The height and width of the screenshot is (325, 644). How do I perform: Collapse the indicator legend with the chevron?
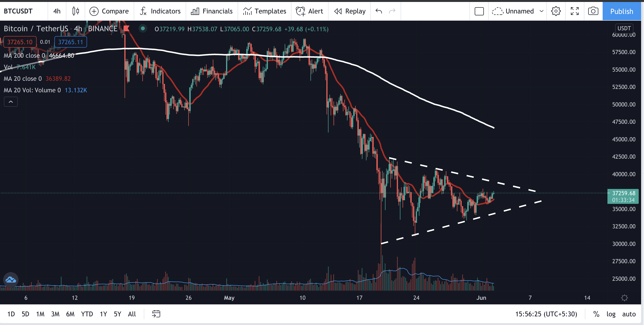point(11,102)
